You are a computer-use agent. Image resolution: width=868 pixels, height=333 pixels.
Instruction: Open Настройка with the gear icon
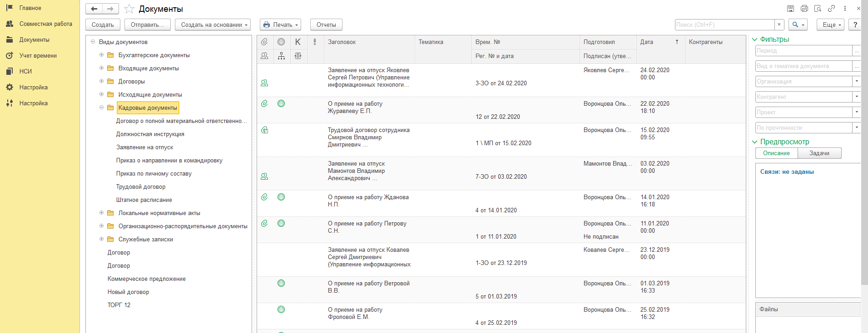click(x=9, y=87)
